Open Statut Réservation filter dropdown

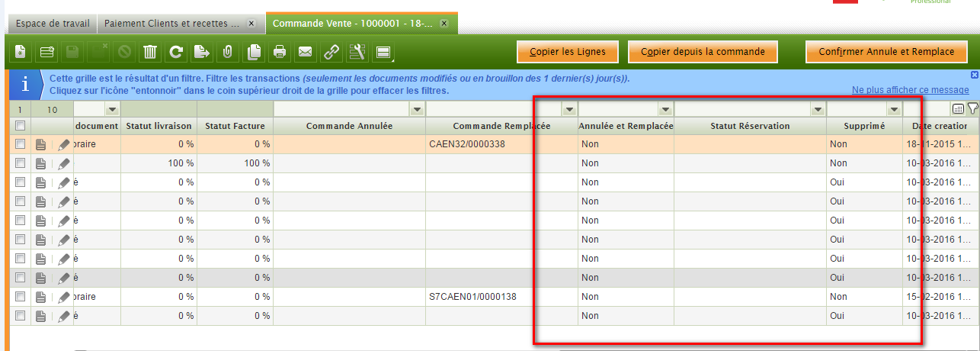pos(818,110)
